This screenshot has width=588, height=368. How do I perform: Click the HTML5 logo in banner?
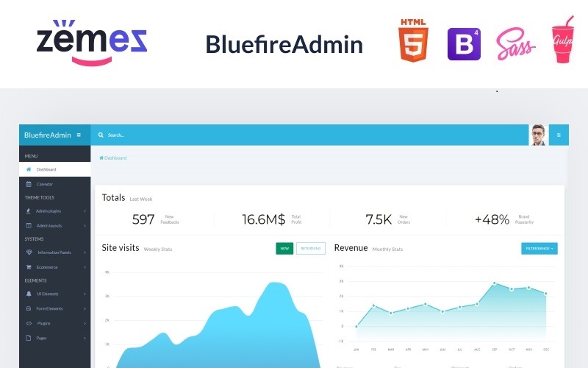point(415,40)
